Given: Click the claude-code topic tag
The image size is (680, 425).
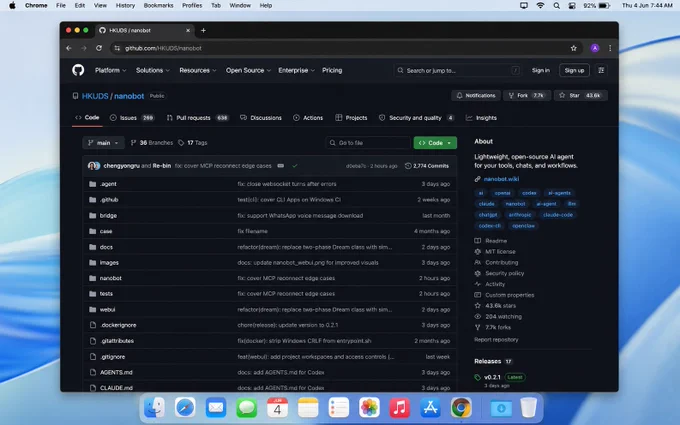Looking at the screenshot, I should click(558, 215).
